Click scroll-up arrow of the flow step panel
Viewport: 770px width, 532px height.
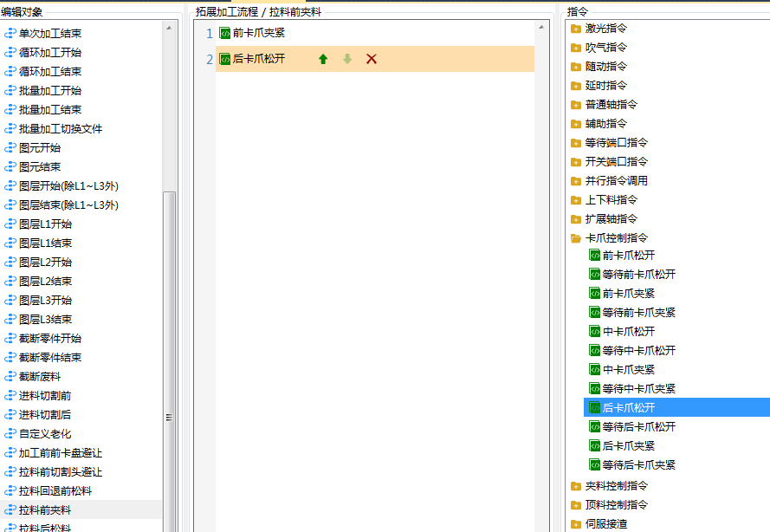(x=541, y=27)
